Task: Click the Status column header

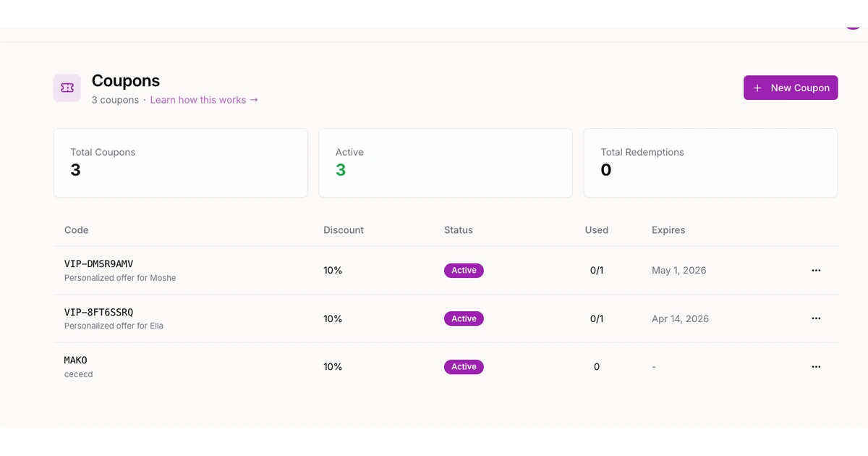Action: (x=458, y=230)
